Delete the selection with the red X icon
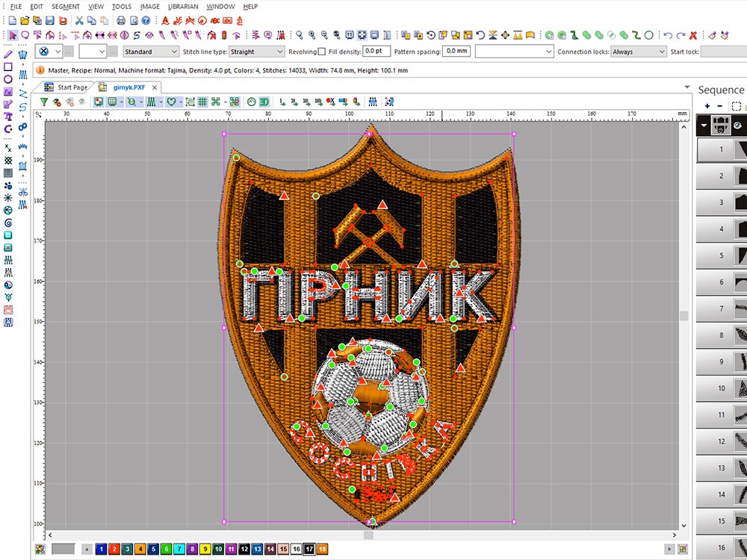 (693, 35)
